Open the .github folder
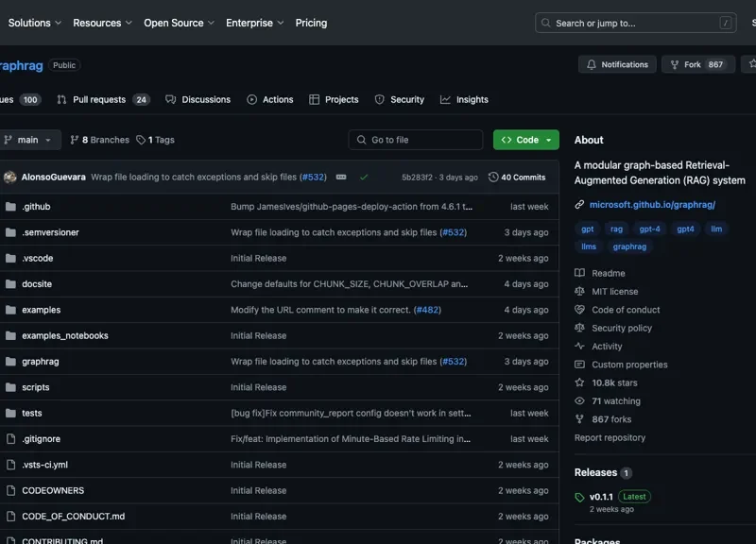This screenshot has height=544, width=756. (x=36, y=207)
